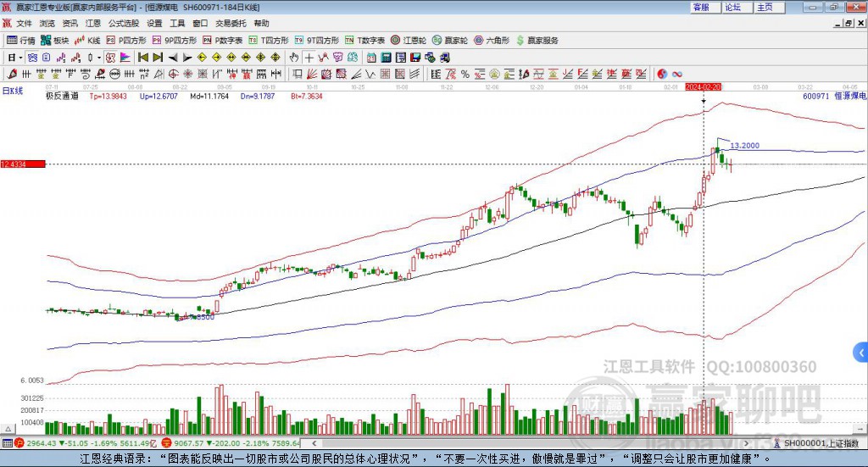Viewport: 868px width, 467px height.
Task: Open the 板块 sector view
Action: pyautogui.click(x=55, y=41)
